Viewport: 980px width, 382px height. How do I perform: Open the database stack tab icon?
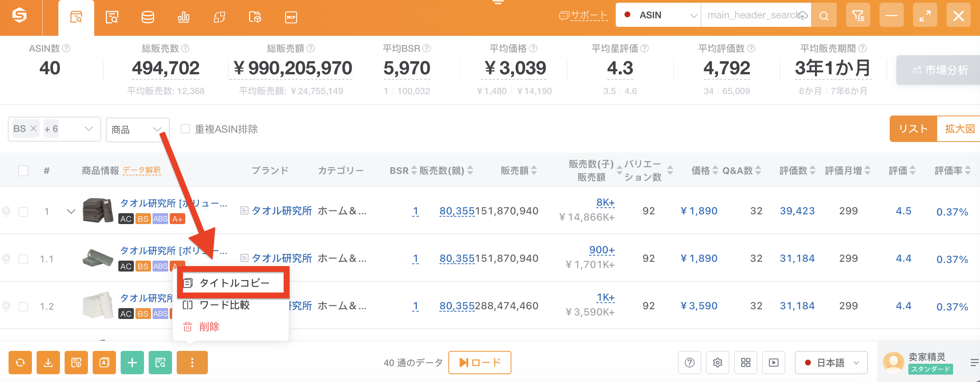click(x=148, y=18)
